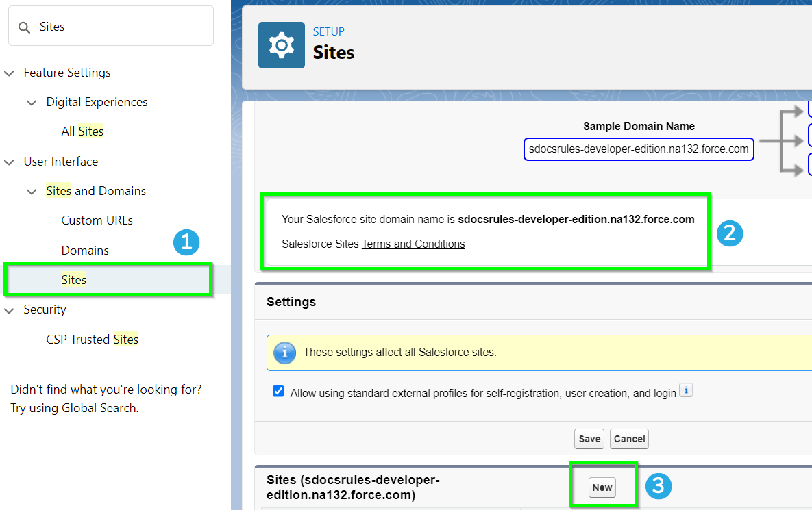The image size is (812, 510).
Task: Open the Terms and Conditions link
Action: pos(413,244)
